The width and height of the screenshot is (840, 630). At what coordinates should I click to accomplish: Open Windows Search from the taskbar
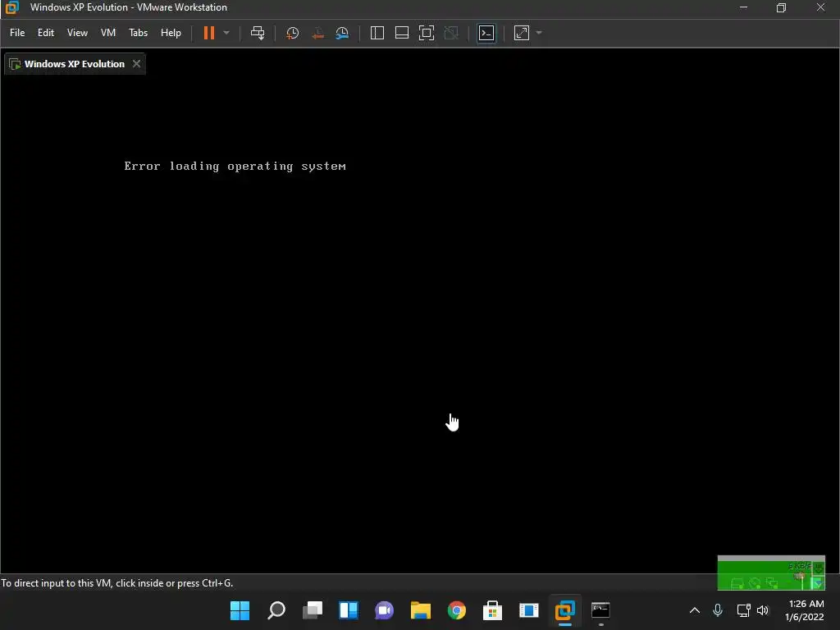(x=276, y=610)
